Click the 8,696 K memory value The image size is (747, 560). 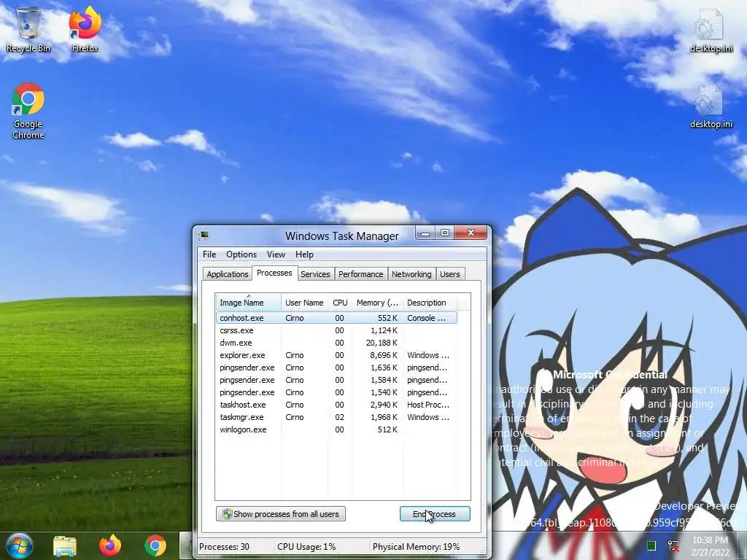pos(384,355)
